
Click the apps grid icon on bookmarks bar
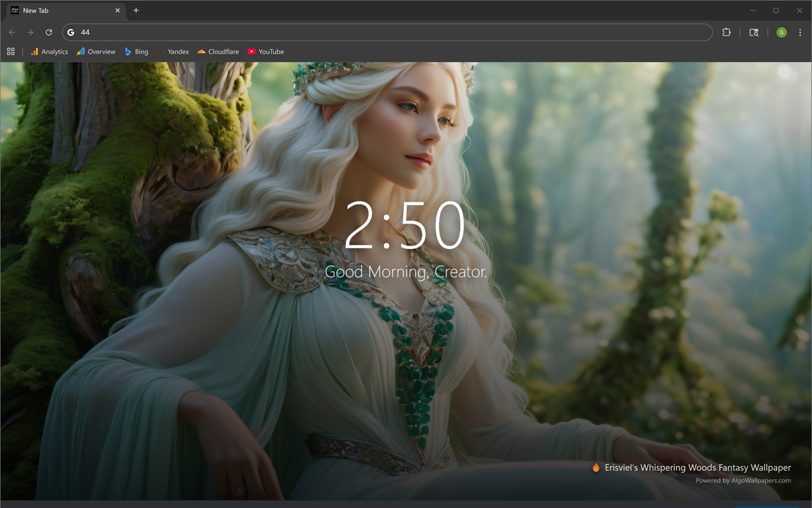pyautogui.click(x=10, y=51)
